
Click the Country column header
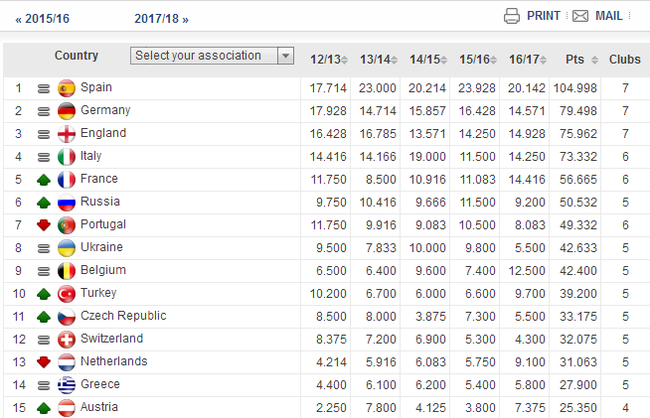76,56
